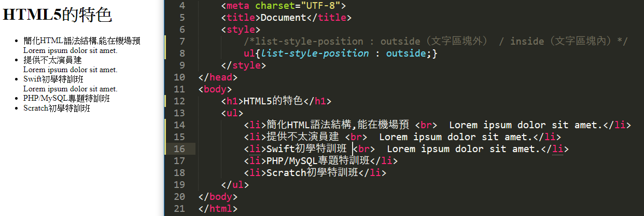Click the closing html tag on line 21
This screenshot has width=644, height=216.
tap(218, 209)
